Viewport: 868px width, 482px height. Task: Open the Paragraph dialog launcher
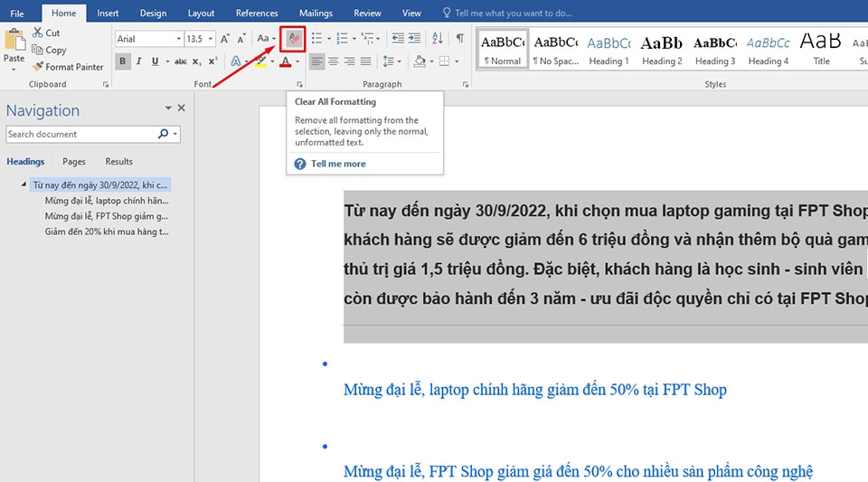(x=466, y=85)
